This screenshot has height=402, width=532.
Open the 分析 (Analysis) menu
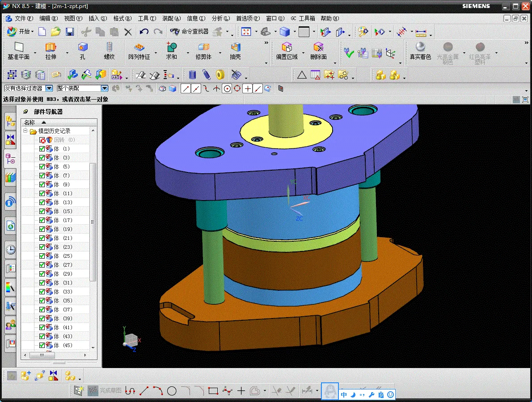click(220, 18)
